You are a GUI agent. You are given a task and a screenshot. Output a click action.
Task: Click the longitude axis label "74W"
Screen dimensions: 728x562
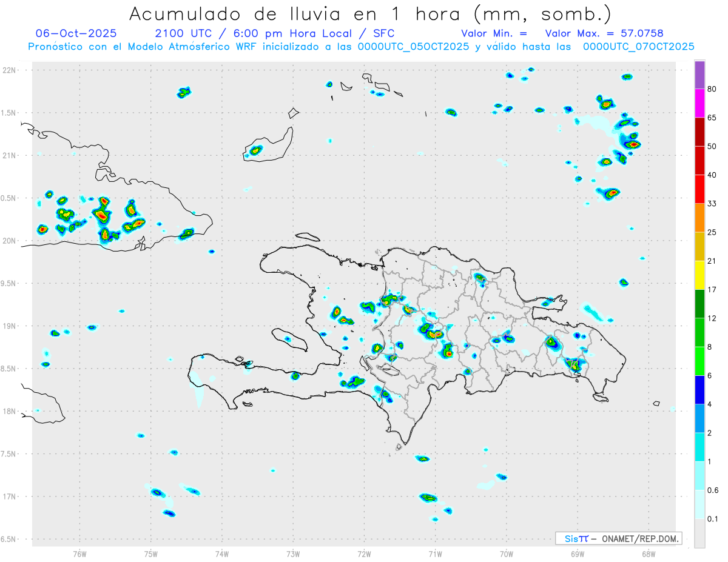pyautogui.click(x=222, y=554)
